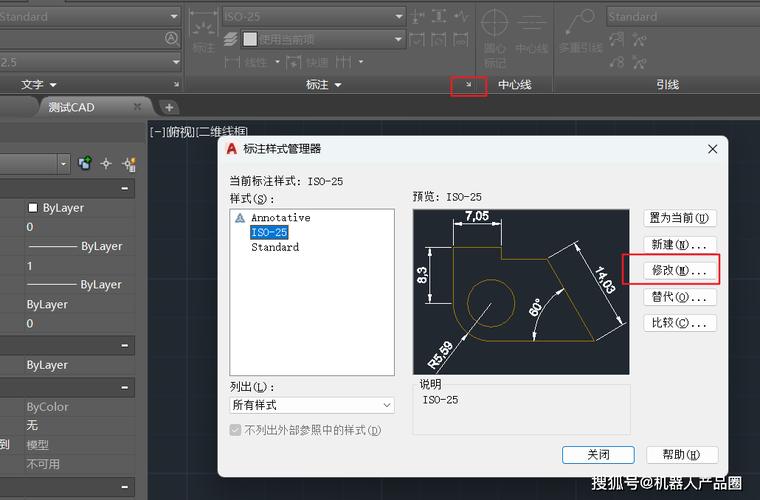Click the Select Objects crosshair icon
This screenshot has width=760, height=500.
pos(106,163)
